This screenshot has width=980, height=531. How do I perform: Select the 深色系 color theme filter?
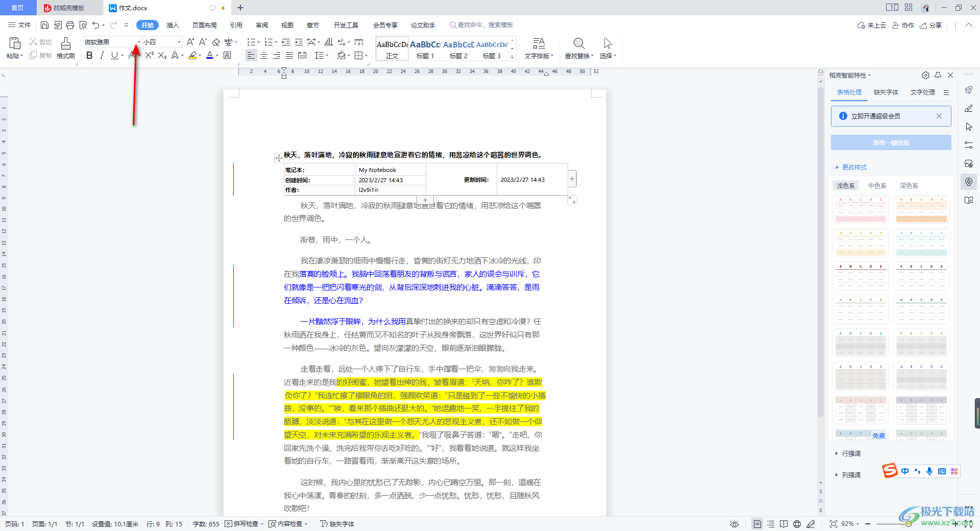[x=909, y=186]
